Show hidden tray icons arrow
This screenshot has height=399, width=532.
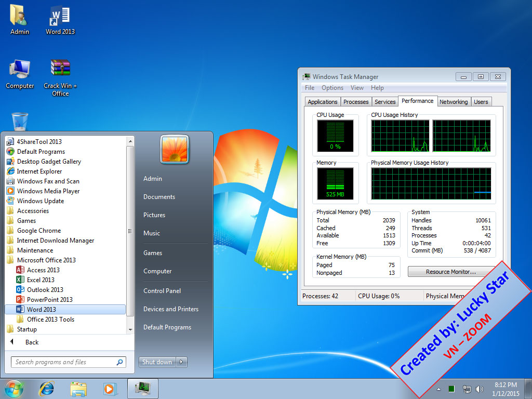pos(438,389)
